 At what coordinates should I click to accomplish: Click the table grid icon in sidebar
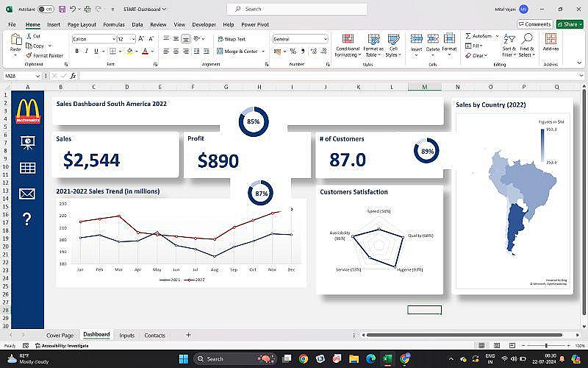click(27, 168)
